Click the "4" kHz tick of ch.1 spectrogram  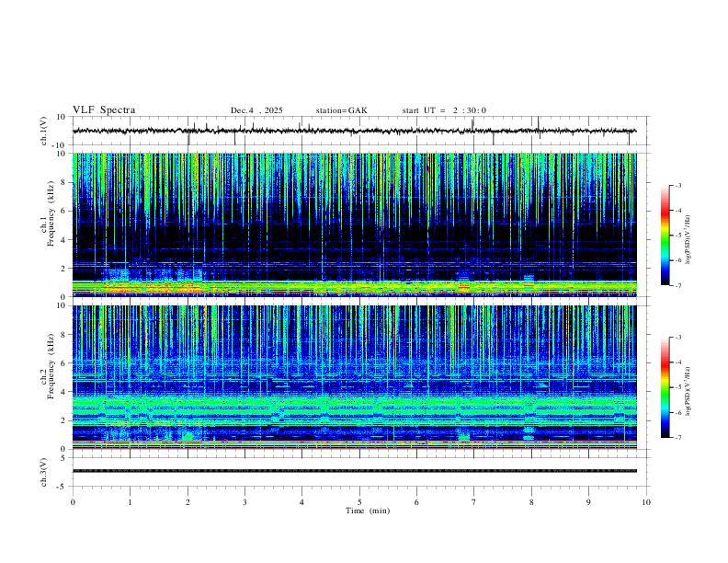click(x=63, y=240)
